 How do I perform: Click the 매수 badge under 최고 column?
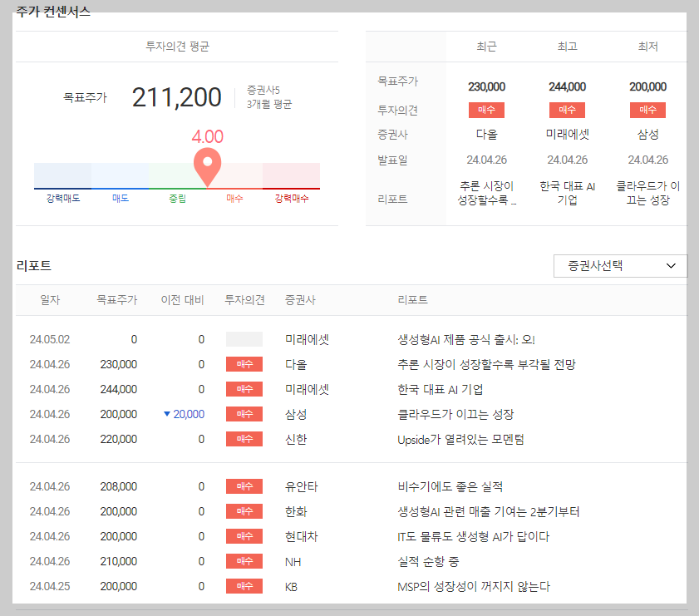(567, 110)
